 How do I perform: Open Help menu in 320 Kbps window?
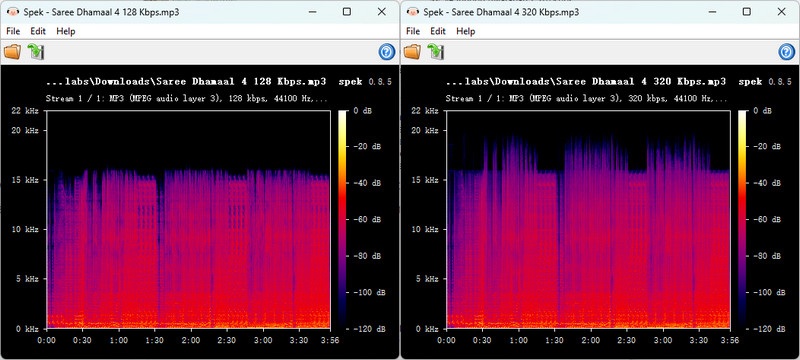pos(466,31)
